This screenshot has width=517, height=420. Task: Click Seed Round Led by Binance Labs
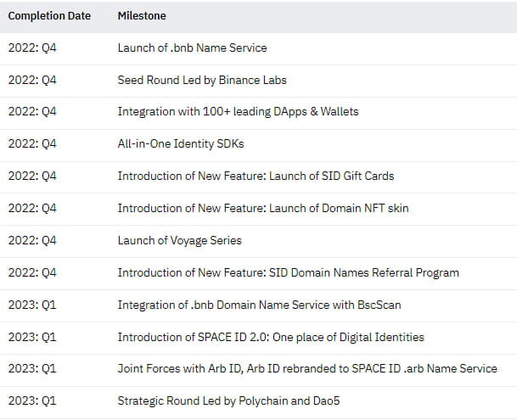[x=202, y=80]
